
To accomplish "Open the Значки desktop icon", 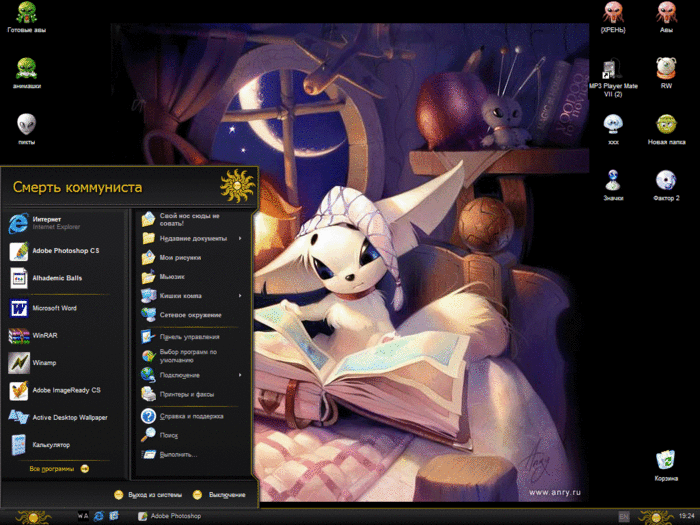I will 613,185.
